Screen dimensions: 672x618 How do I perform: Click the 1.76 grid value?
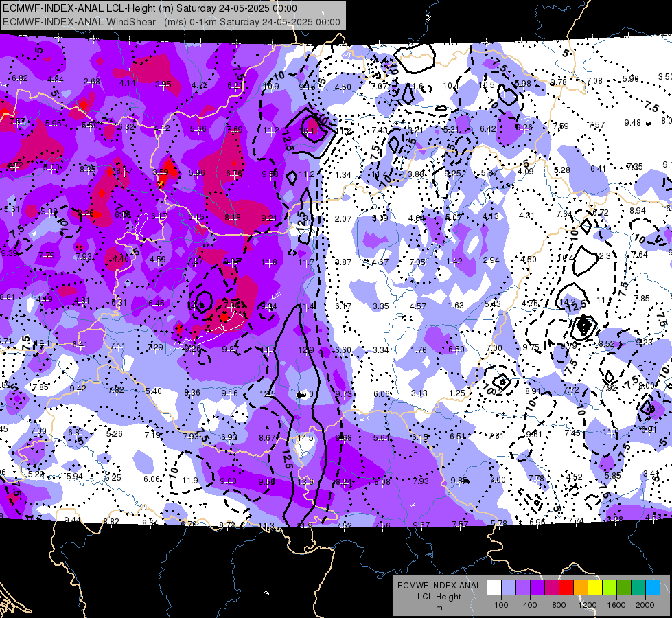coord(419,350)
